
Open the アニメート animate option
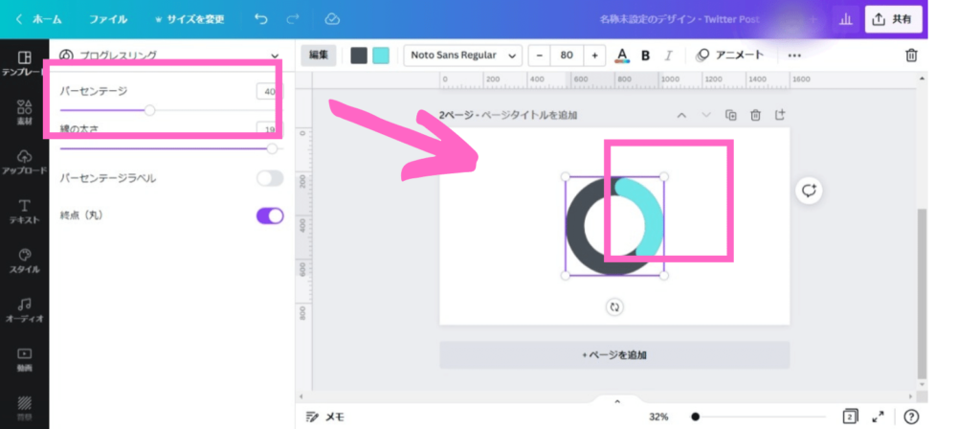click(730, 55)
